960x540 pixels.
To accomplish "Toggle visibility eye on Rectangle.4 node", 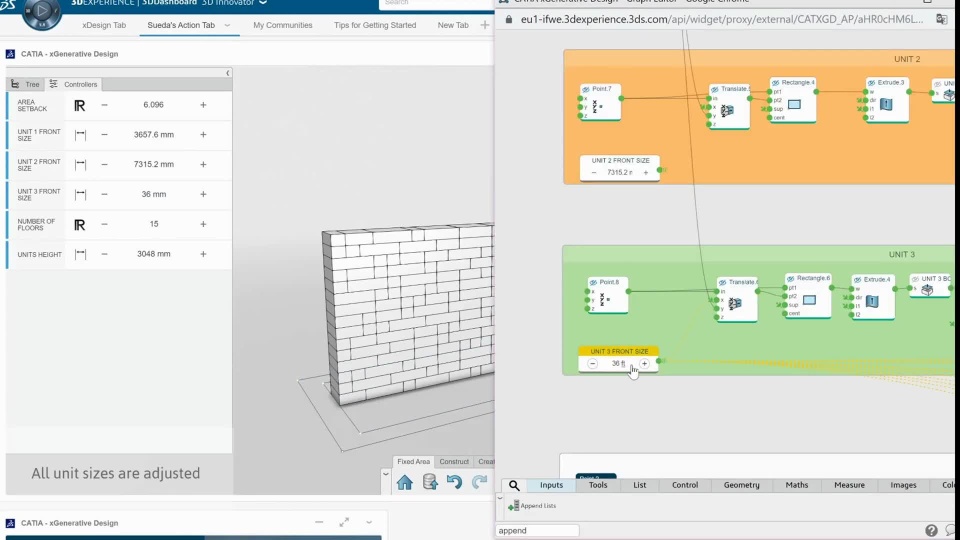I will click(776, 83).
